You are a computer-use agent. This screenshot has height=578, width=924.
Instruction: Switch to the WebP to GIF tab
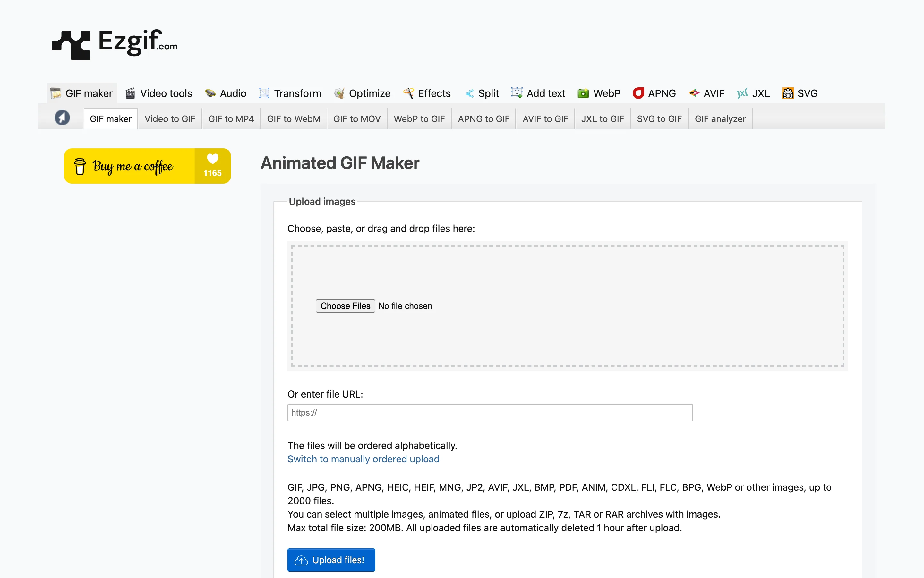pyautogui.click(x=419, y=119)
